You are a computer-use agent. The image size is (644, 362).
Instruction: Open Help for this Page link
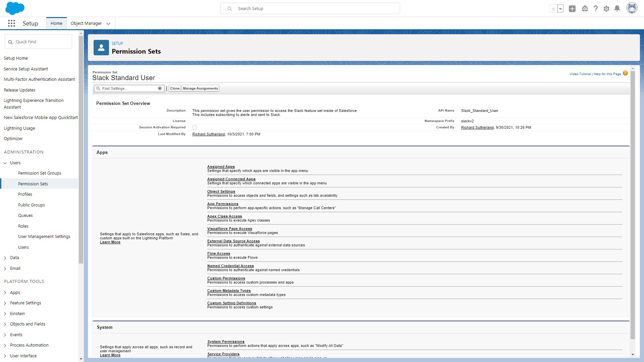(607, 74)
